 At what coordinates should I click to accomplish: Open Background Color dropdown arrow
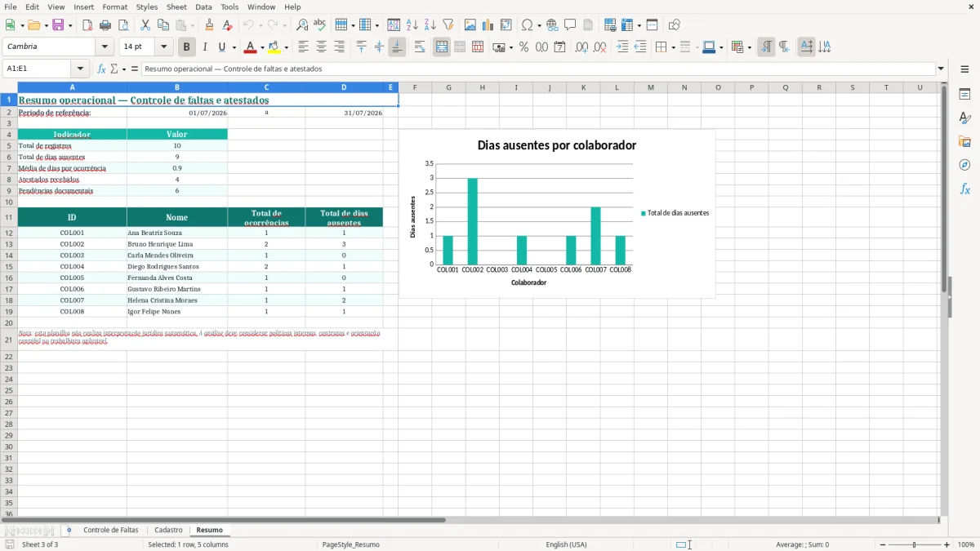286,47
